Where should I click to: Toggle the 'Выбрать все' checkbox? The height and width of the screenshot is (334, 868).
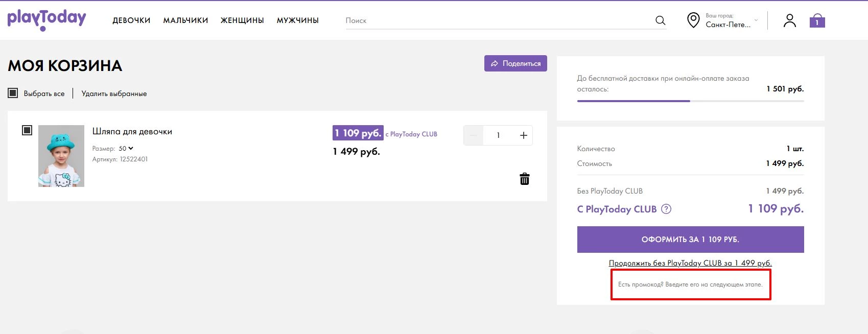point(13,93)
